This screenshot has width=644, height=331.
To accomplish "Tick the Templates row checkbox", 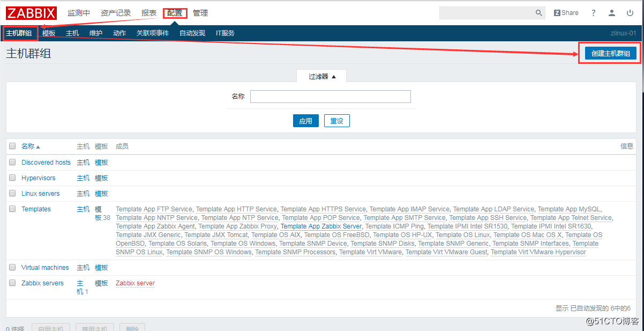I will 12,209.
